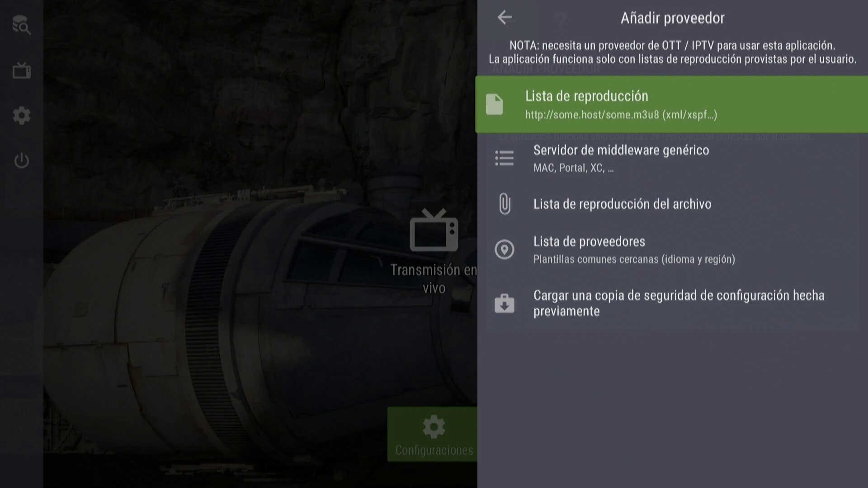Click the location pin icon for providers list
The width and height of the screenshot is (868, 488).
504,249
